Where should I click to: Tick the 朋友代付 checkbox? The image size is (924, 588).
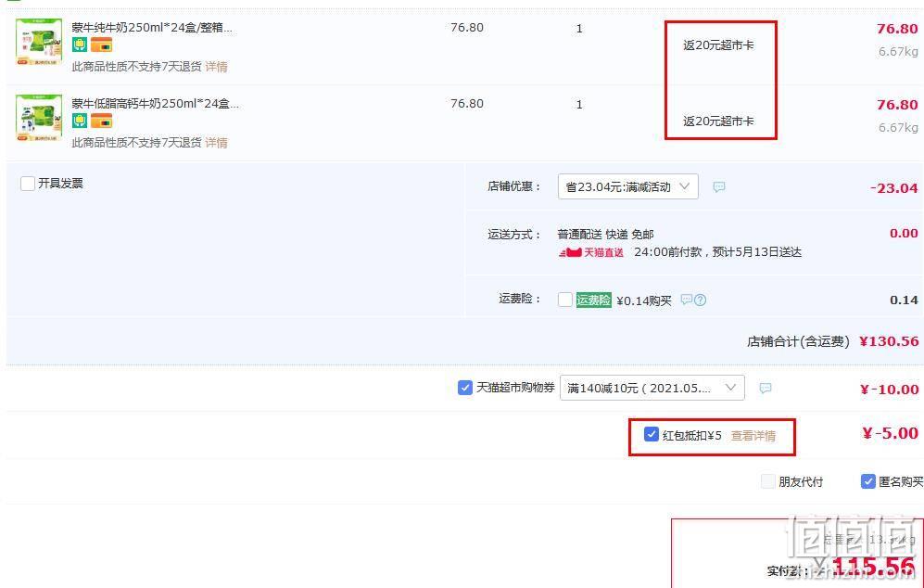(x=768, y=481)
